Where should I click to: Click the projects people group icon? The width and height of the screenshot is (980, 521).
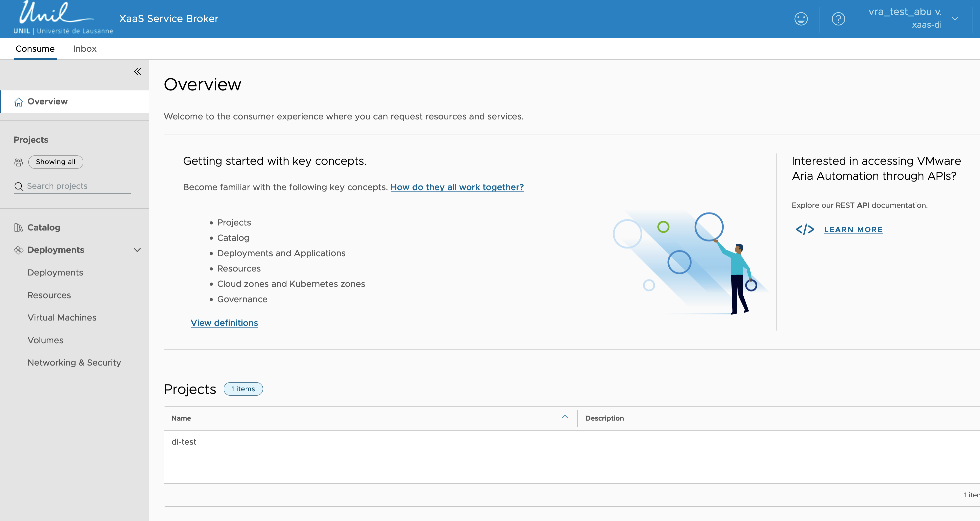pos(18,162)
